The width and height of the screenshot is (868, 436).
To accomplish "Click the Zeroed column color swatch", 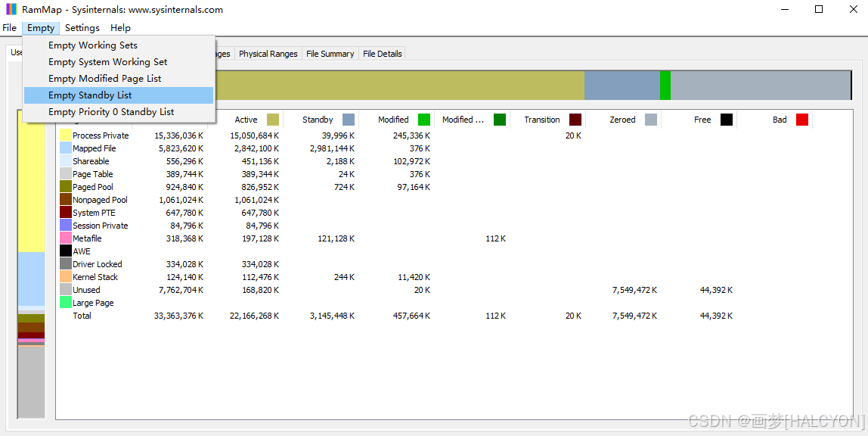I will coord(651,120).
